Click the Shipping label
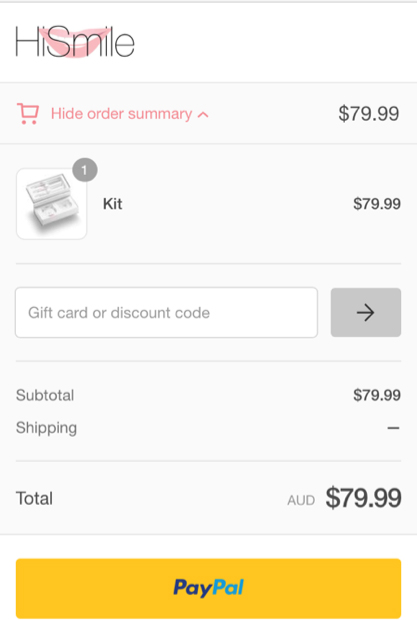417x620 pixels. click(46, 428)
